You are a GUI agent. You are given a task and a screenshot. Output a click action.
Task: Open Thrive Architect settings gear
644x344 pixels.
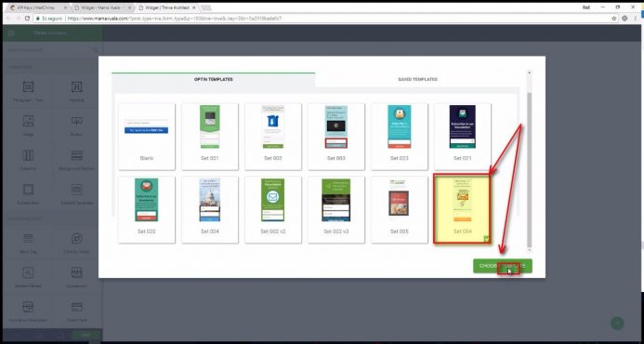11,33
